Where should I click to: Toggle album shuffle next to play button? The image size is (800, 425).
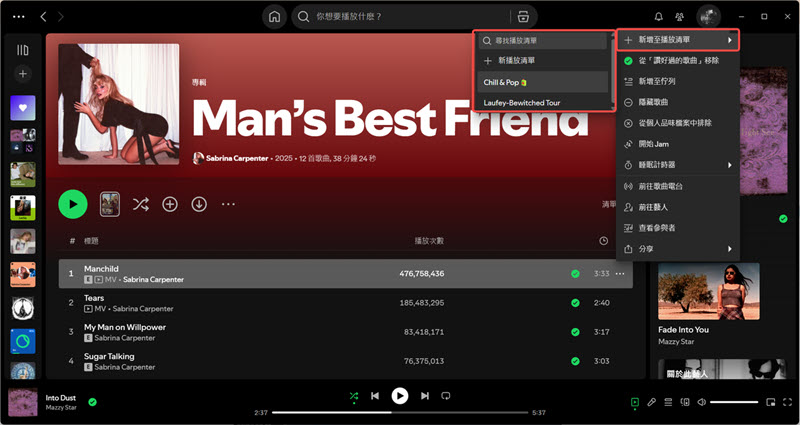click(x=141, y=205)
